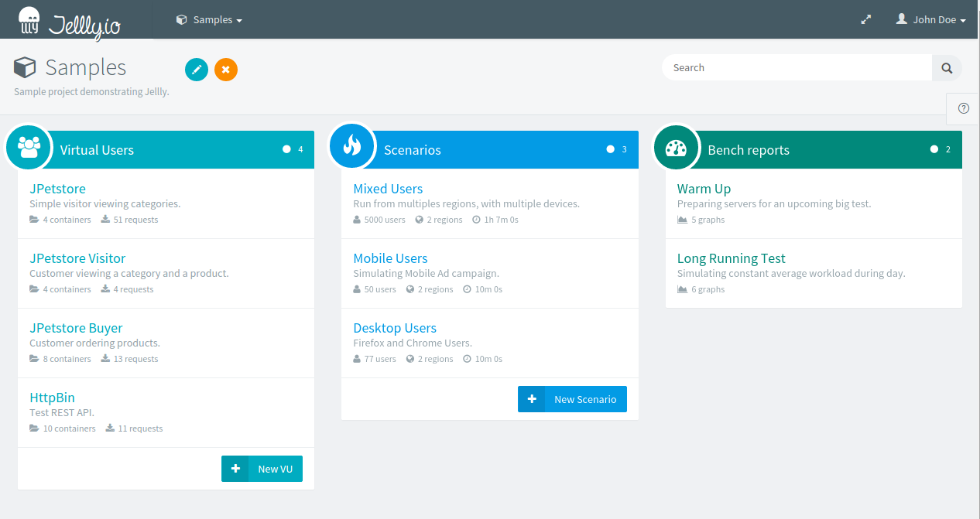The width and height of the screenshot is (980, 519).
Task: Click the text 'Test REST API.'
Action: point(62,413)
